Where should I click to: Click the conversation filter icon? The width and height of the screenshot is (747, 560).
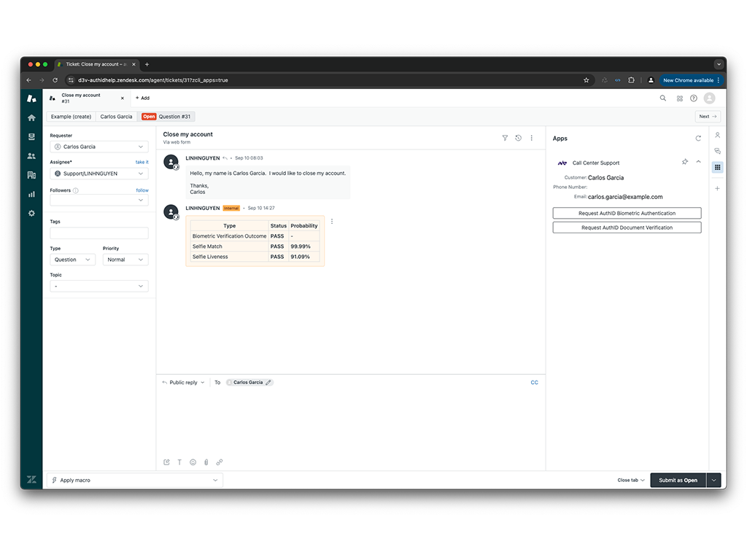[x=505, y=138]
